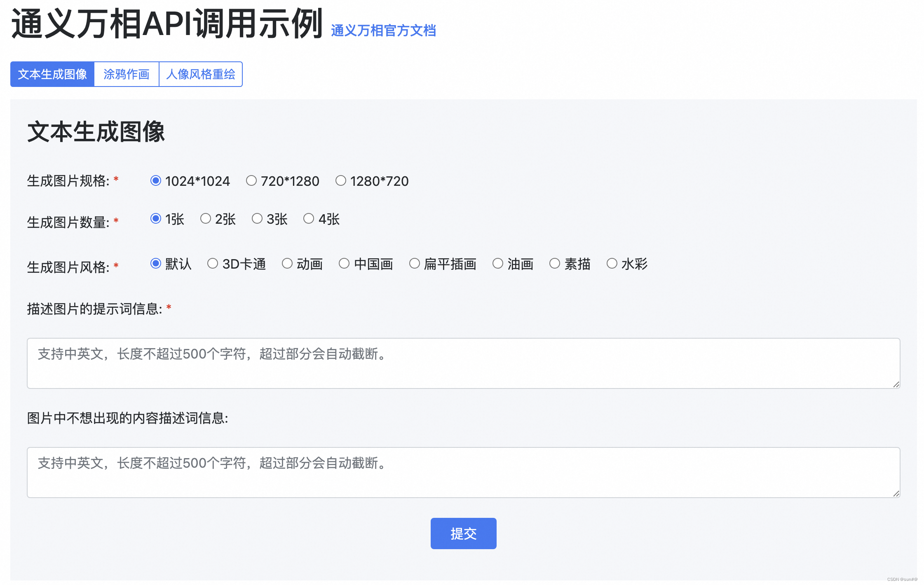Select the 水彩 style option

(x=612, y=264)
